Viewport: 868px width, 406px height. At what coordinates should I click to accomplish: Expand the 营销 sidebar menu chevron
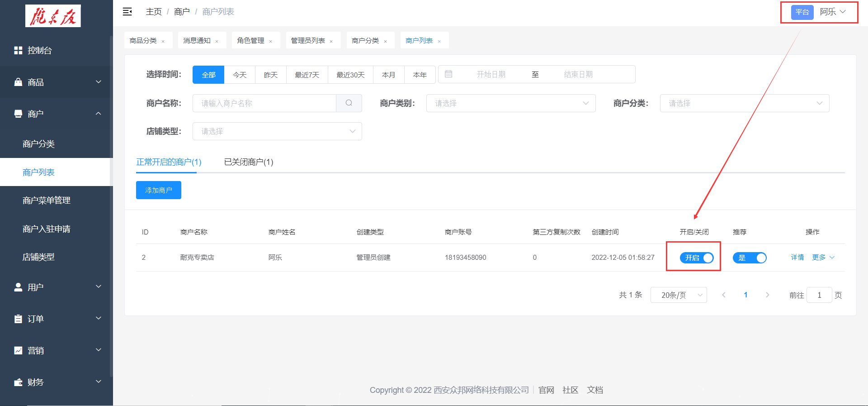(x=99, y=350)
